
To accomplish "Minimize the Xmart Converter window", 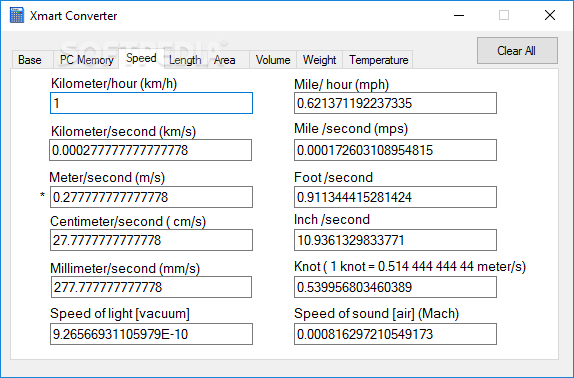I will pos(459,15).
